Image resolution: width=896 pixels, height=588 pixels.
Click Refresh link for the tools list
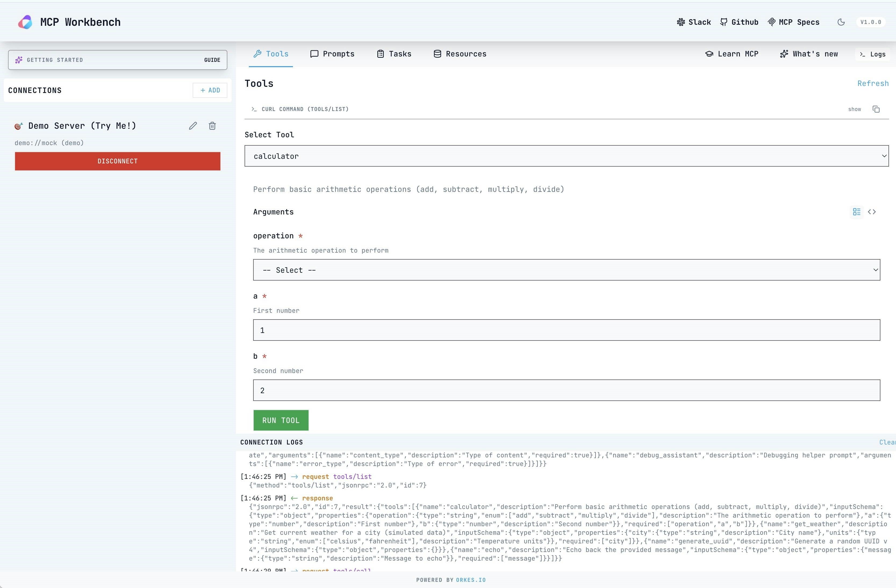pyautogui.click(x=873, y=84)
